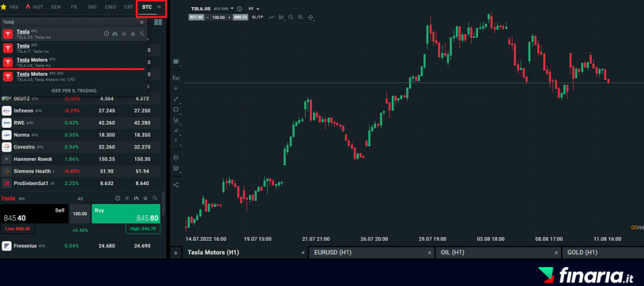
Task: Select the Hannover Rueck row
Action: 80,159
